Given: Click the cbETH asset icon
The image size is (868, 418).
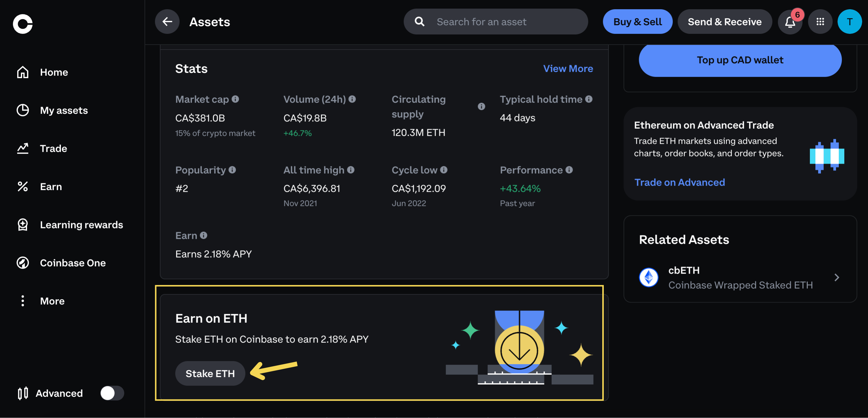Looking at the screenshot, I should coord(649,277).
